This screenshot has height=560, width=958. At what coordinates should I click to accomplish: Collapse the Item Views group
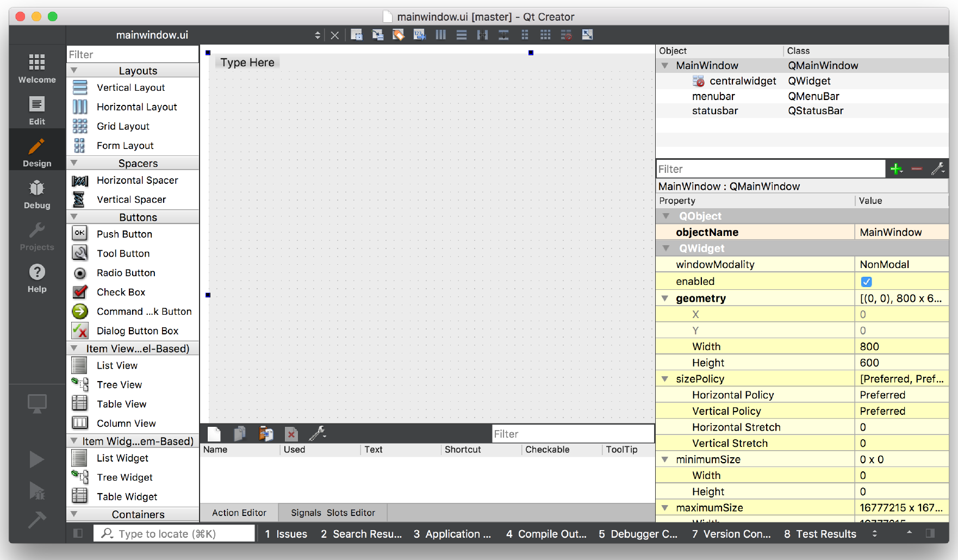pyautogui.click(x=74, y=348)
